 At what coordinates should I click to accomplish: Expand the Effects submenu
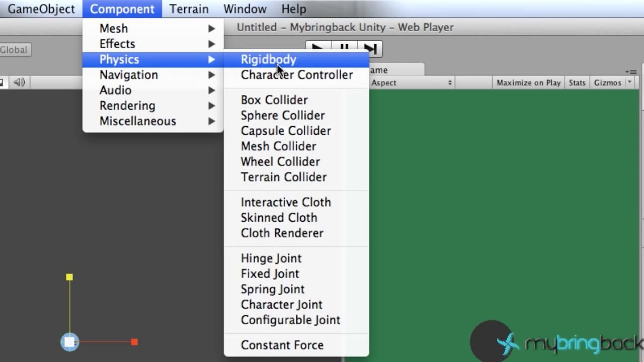click(x=153, y=44)
